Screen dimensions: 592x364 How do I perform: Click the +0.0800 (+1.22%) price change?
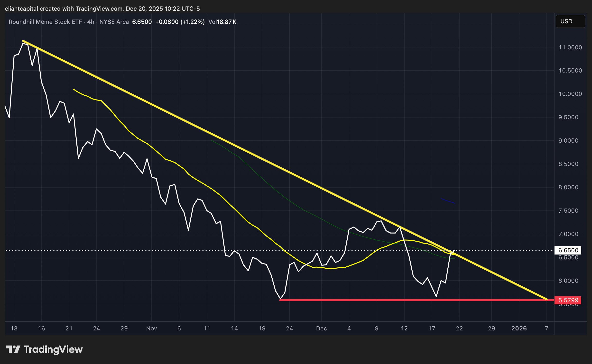tap(180, 22)
